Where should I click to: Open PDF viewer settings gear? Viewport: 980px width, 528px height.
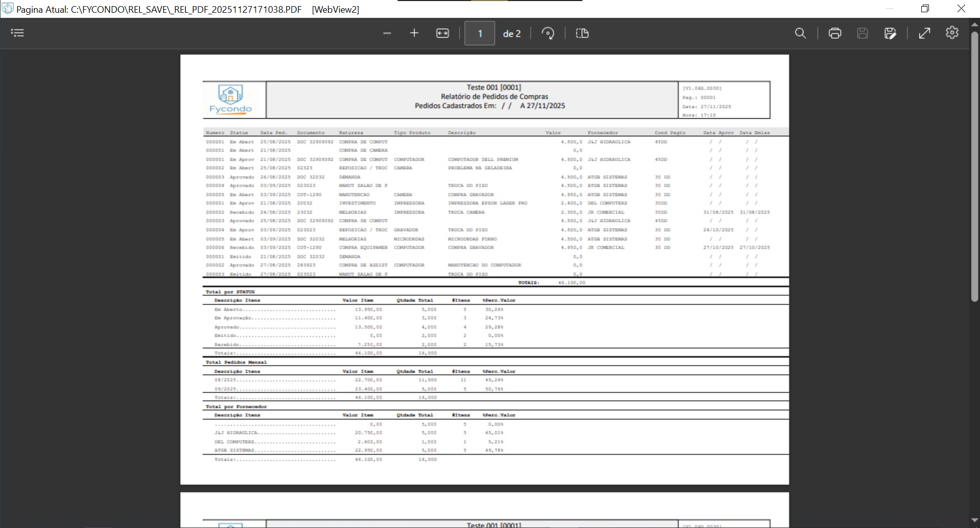point(952,33)
